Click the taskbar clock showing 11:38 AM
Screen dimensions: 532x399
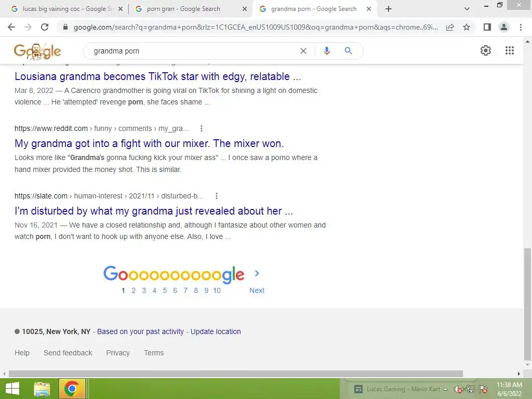point(509,389)
